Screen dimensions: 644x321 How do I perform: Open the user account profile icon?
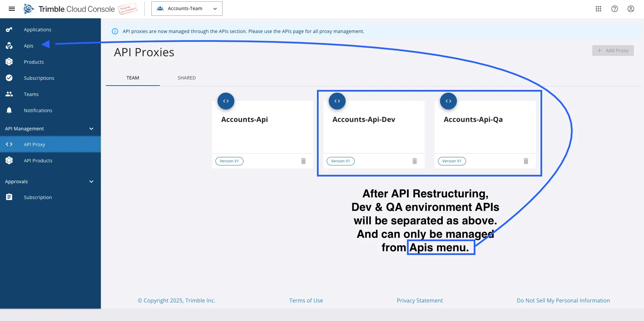pos(631,9)
